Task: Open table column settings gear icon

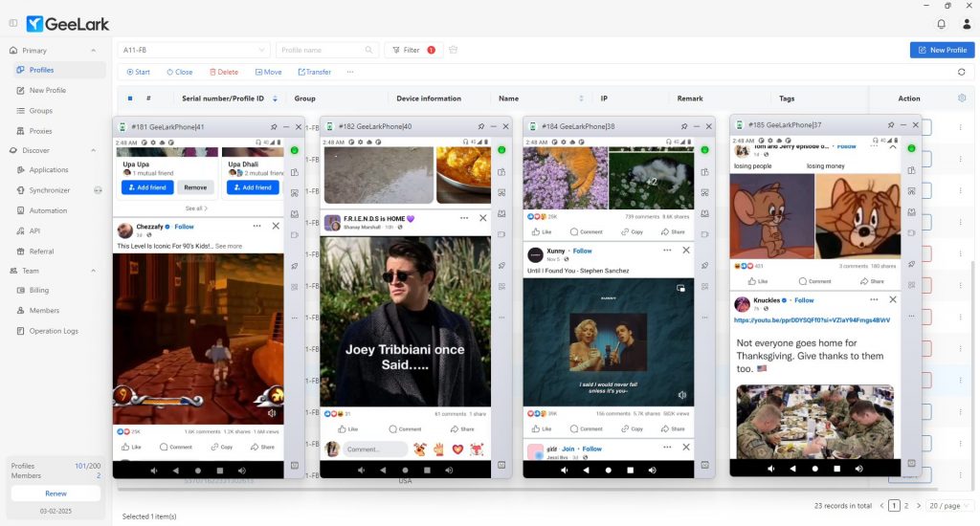Action: (x=962, y=99)
